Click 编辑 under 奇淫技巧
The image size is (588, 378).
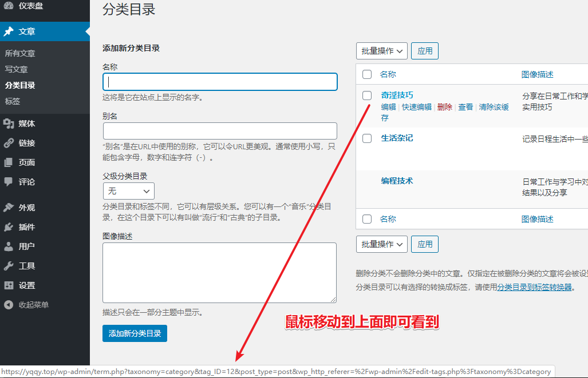pos(389,107)
